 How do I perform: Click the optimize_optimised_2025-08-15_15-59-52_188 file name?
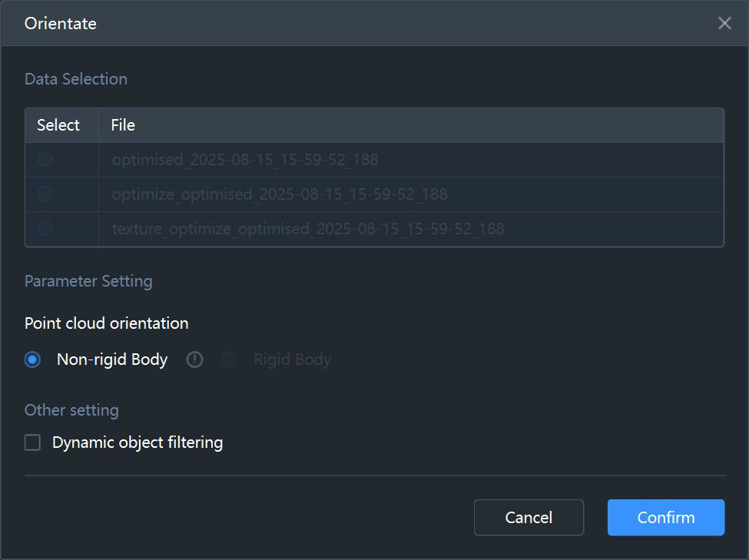coord(280,194)
